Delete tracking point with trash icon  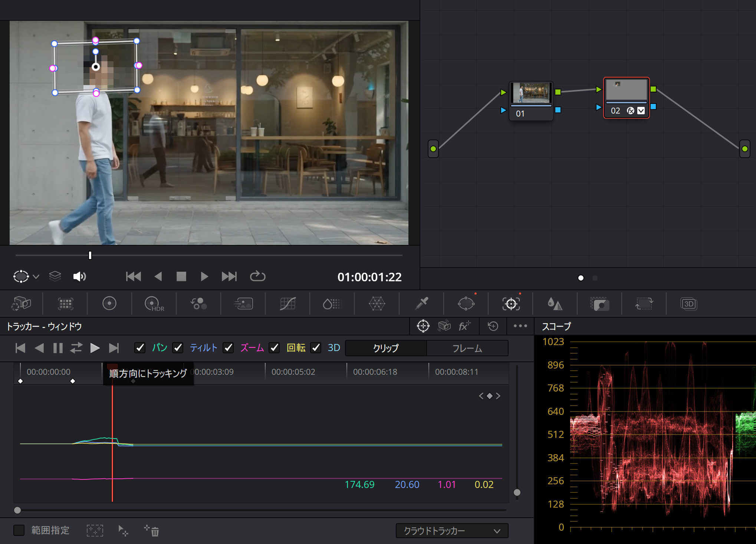tap(152, 531)
